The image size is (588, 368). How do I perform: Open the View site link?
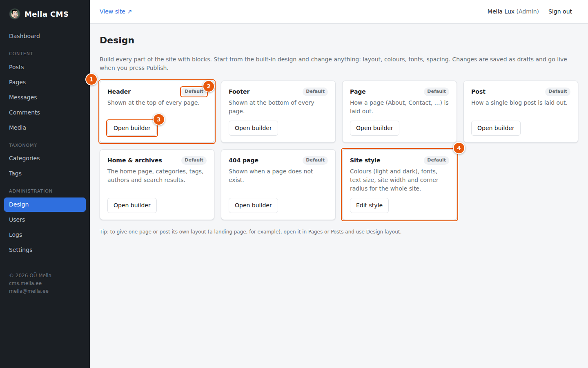tap(116, 11)
